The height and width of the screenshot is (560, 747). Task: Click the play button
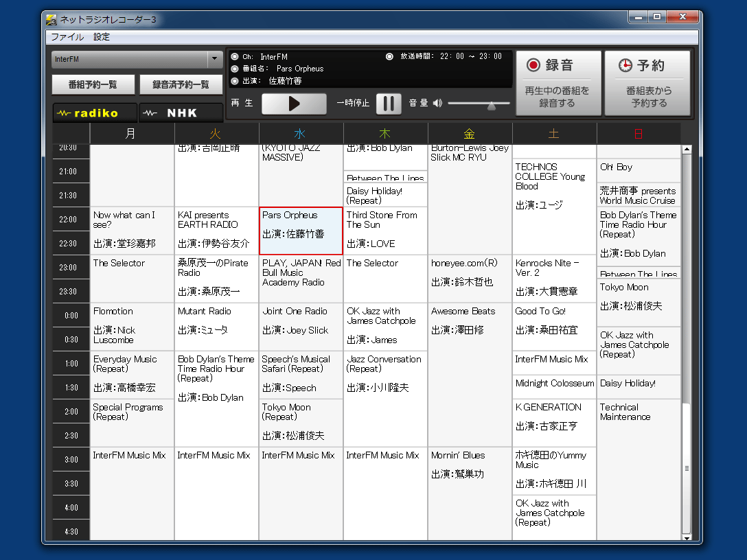pyautogui.click(x=294, y=104)
